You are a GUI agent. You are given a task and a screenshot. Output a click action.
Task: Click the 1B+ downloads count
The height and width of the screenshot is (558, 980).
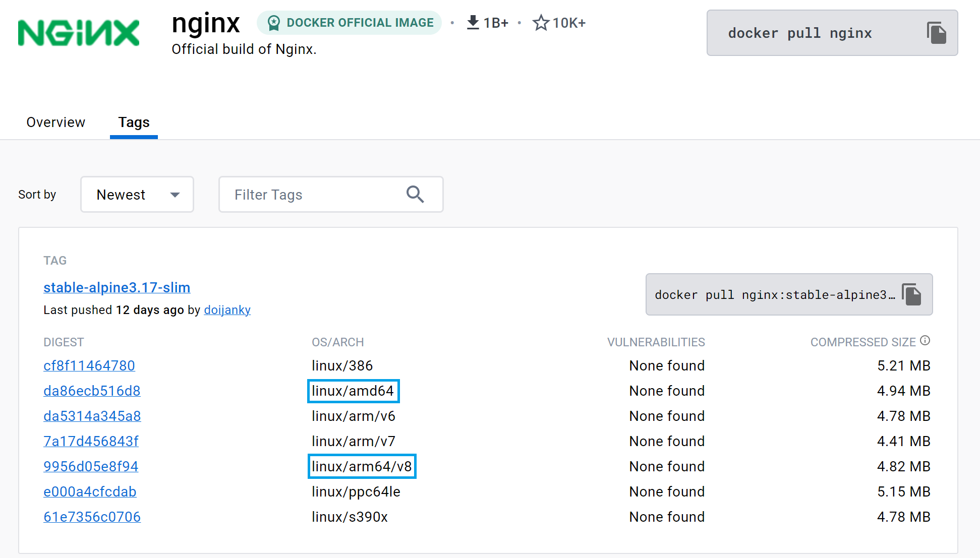496,23
